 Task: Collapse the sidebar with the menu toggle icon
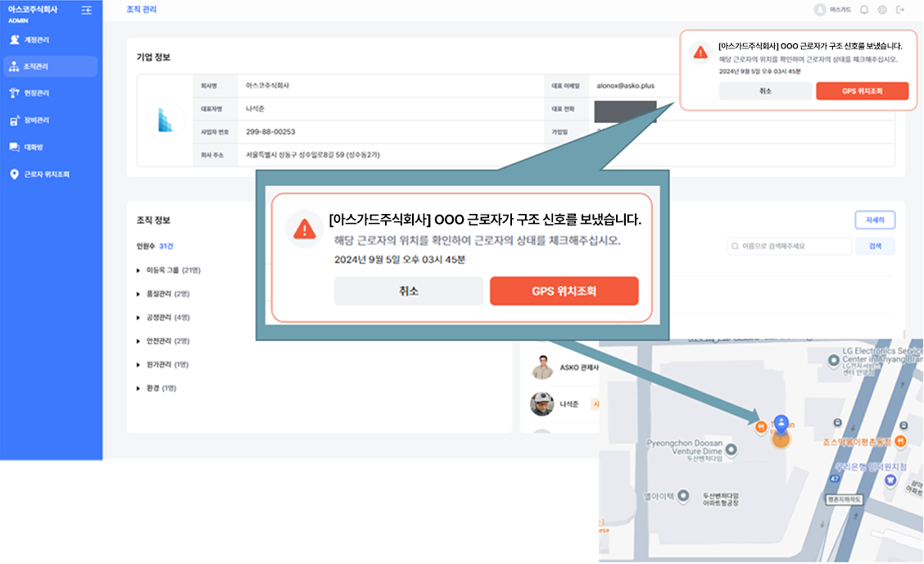click(87, 10)
